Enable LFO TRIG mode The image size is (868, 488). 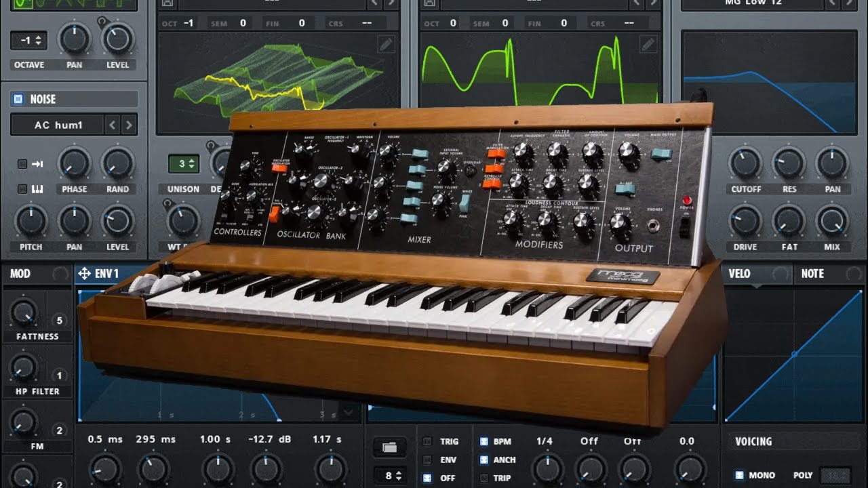click(427, 441)
